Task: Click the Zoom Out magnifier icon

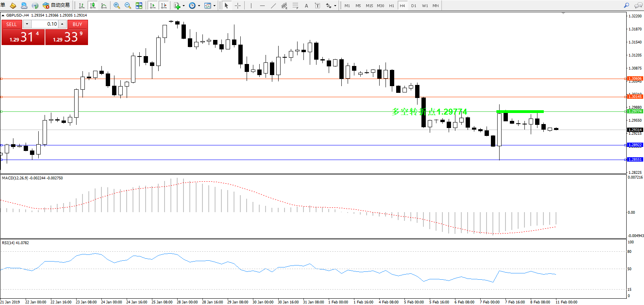Action: pyautogui.click(x=127, y=6)
